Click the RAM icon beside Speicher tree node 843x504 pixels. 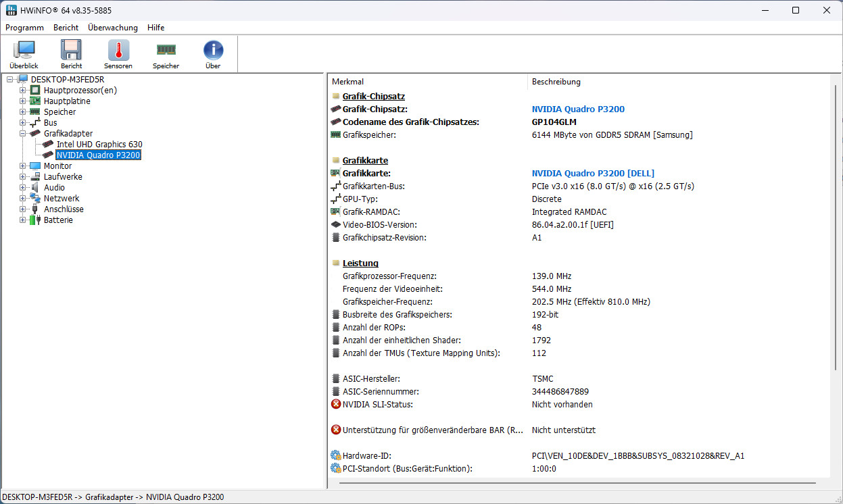pyautogui.click(x=36, y=112)
